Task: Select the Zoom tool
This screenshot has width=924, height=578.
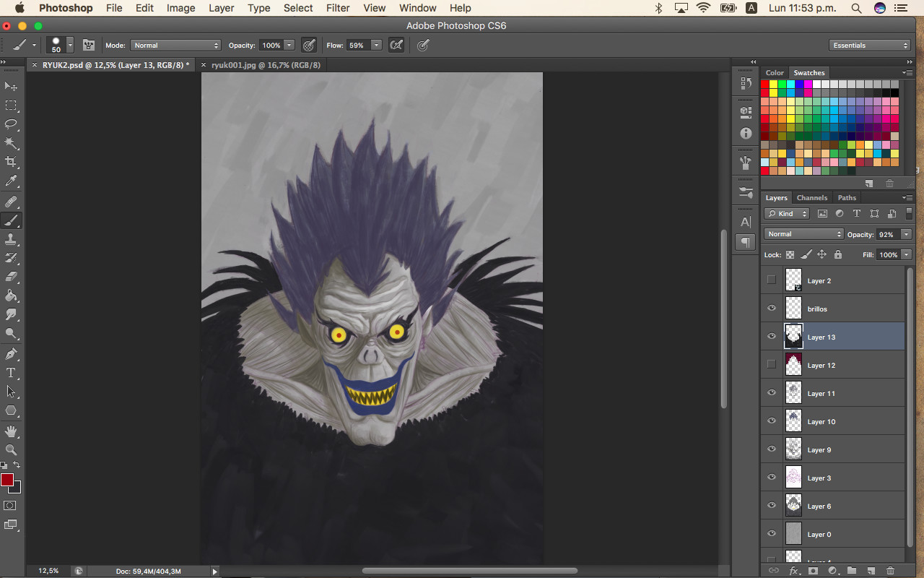Action: [11, 450]
